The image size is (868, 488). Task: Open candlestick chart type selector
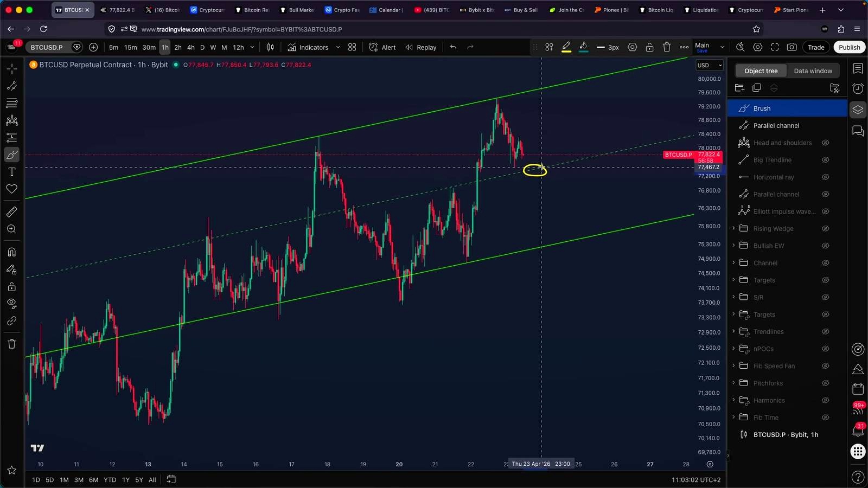(x=270, y=47)
